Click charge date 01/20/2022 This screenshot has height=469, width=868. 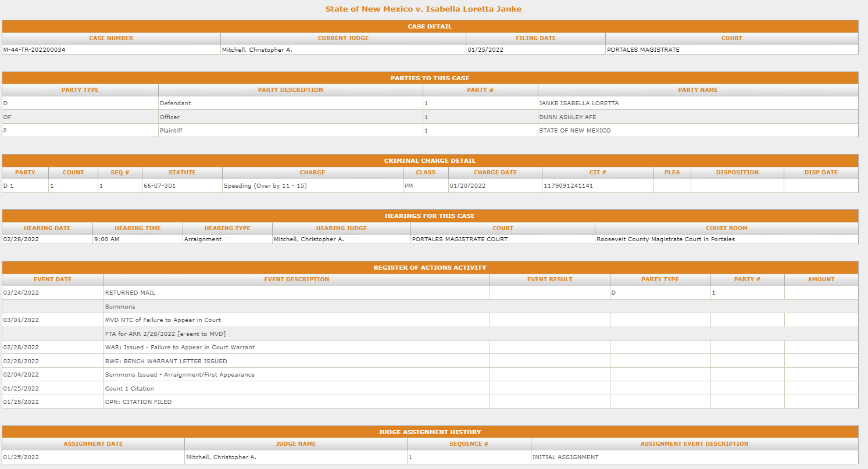[x=468, y=186]
